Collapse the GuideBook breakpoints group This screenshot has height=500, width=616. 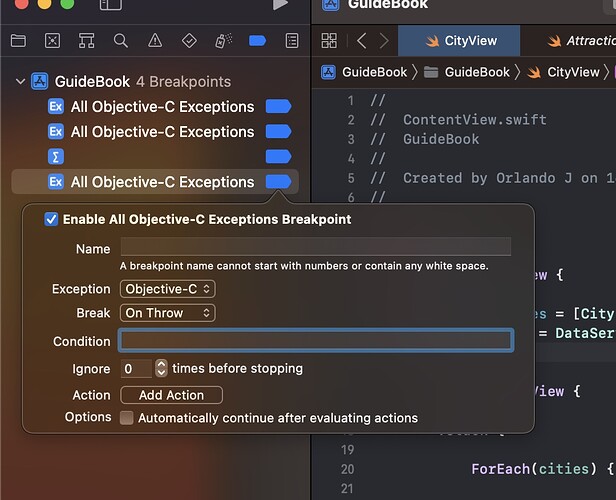click(x=20, y=82)
